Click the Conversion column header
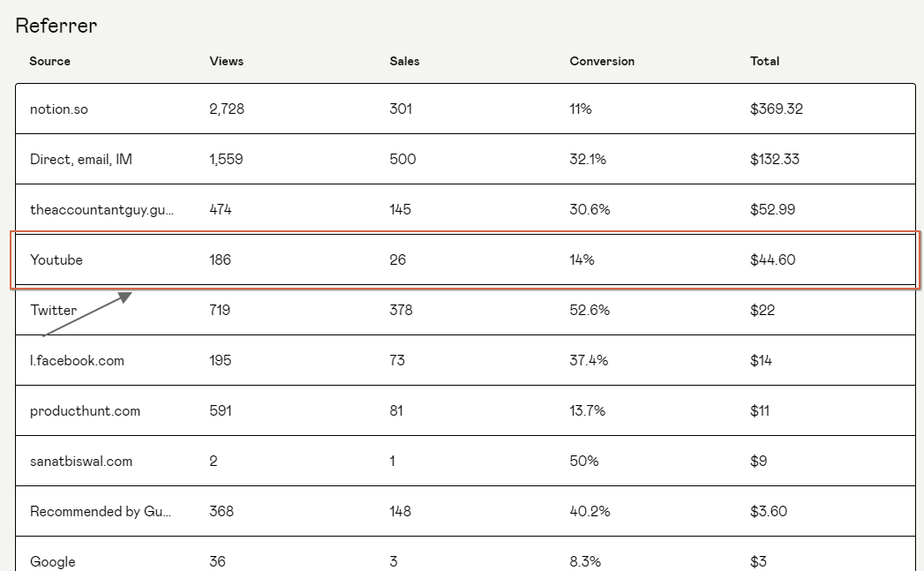924x571 pixels. pos(602,61)
